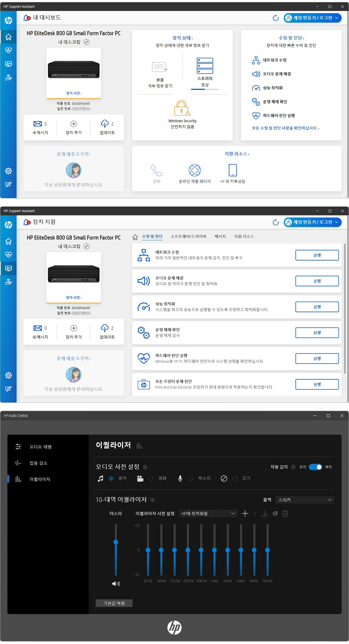This screenshot has height=644, width=349.
Task: Click copy preset icon in HP Audio Control
Action: 275,513
